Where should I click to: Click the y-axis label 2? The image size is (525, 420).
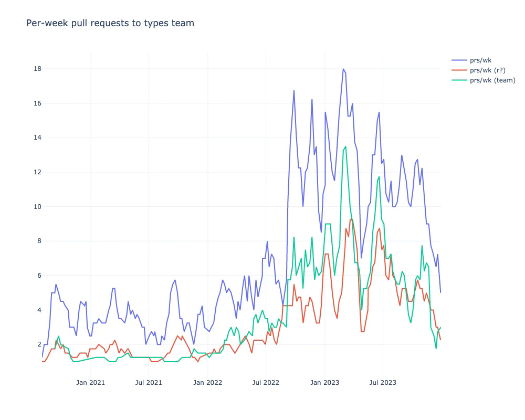tap(39, 344)
